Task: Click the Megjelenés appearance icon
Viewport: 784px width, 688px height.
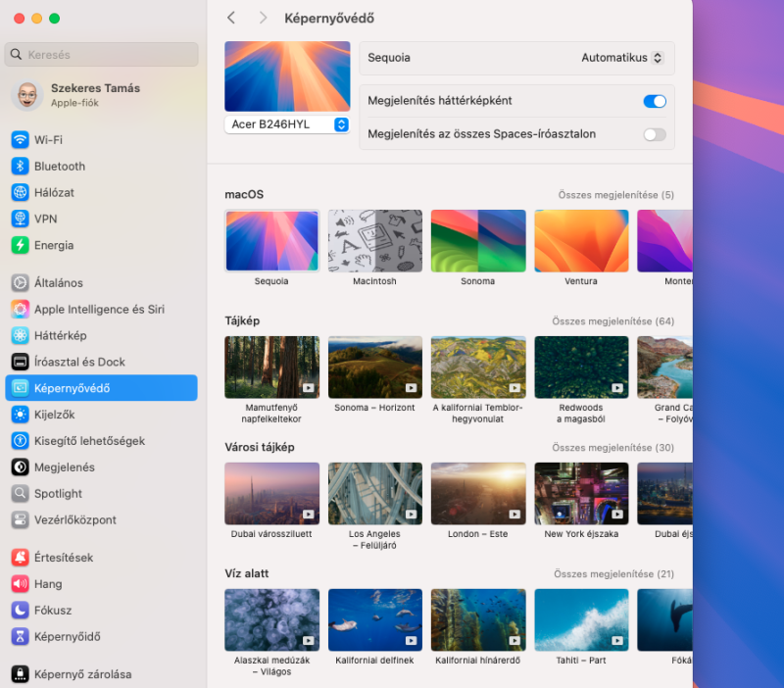Action: (20, 467)
